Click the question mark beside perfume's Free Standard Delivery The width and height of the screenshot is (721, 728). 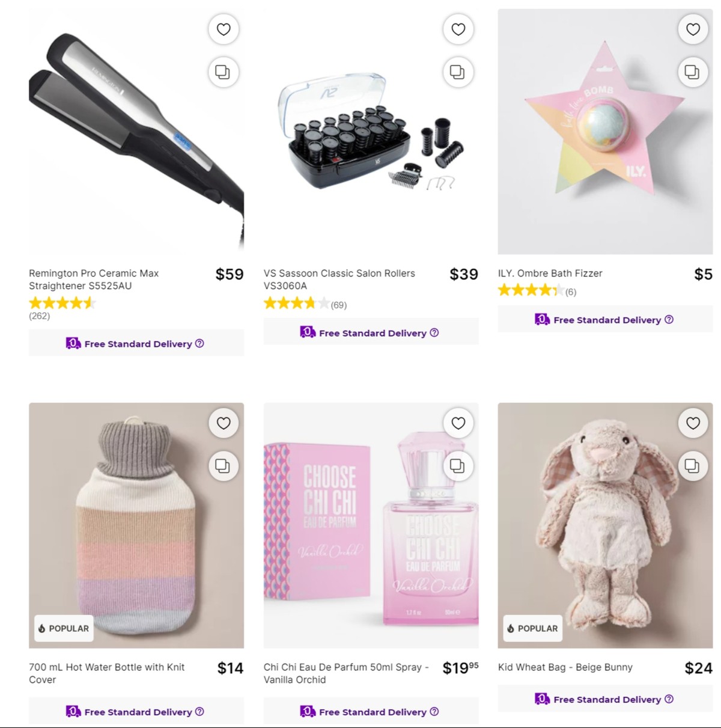coord(434,712)
